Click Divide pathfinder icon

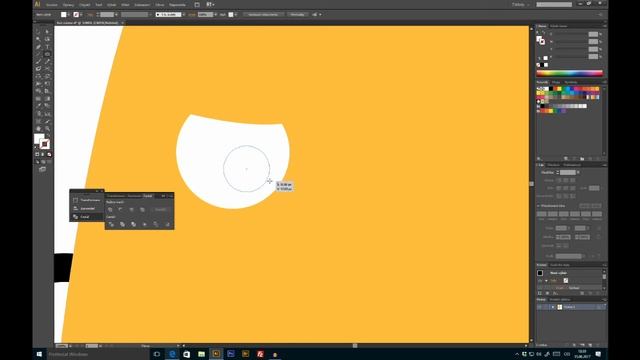[111, 224]
